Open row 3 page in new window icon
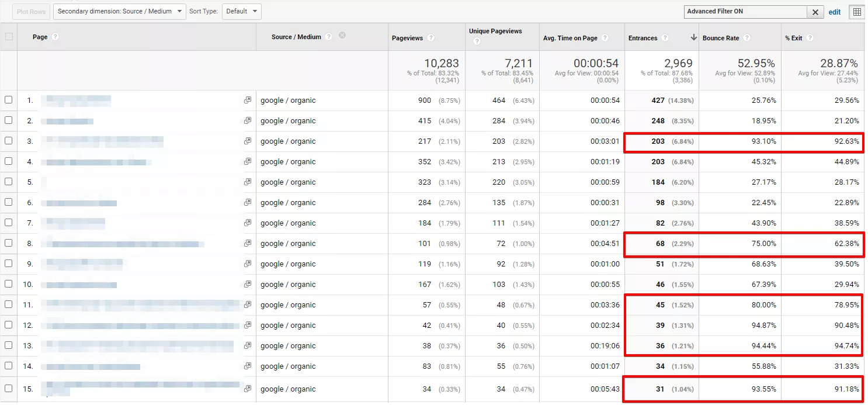The width and height of the screenshot is (868, 405). (248, 141)
